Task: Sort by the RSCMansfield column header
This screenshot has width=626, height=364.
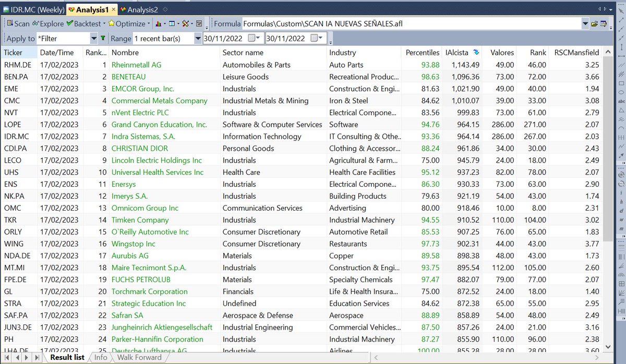Action: pyautogui.click(x=576, y=52)
